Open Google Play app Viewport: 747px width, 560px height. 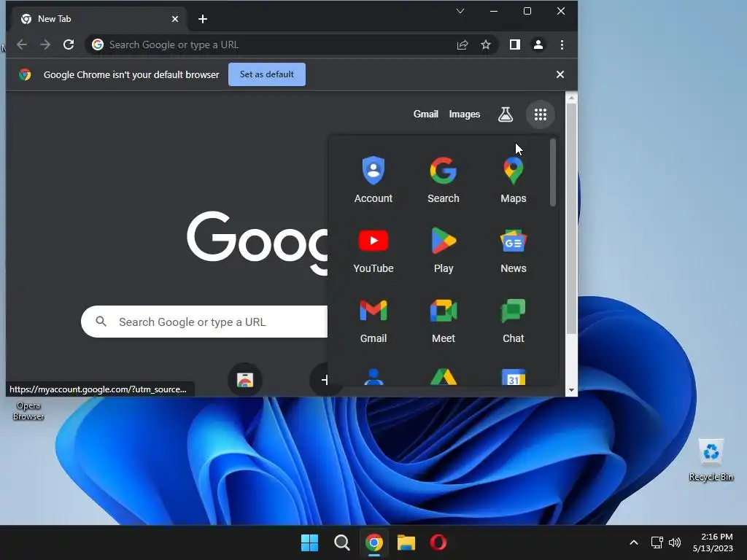pos(443,250)
